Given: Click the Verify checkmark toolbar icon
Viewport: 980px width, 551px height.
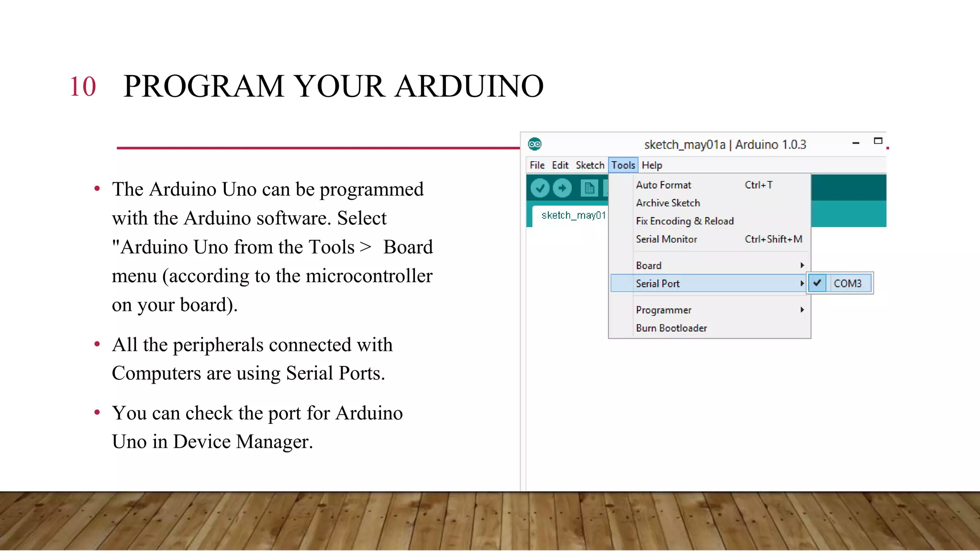Looking at the screenshot, I should pyautogui.click(x=540, y=188).
